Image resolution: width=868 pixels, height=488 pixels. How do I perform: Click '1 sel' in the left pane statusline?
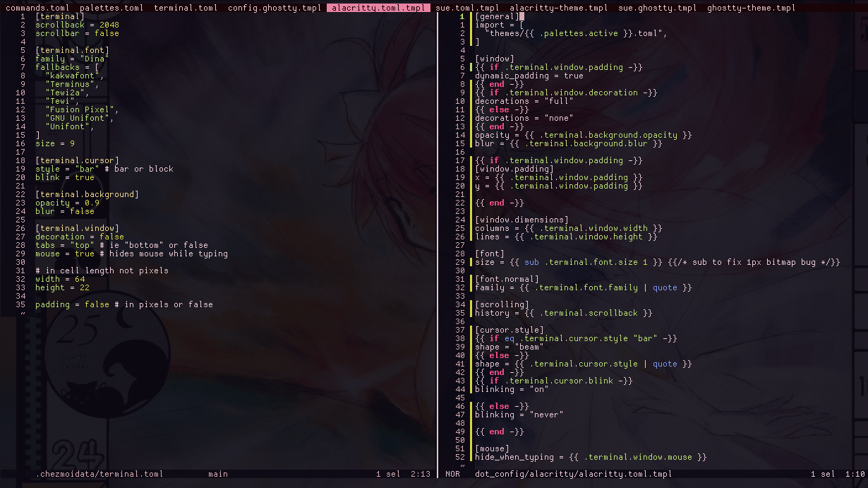click(x=388, y=474)
